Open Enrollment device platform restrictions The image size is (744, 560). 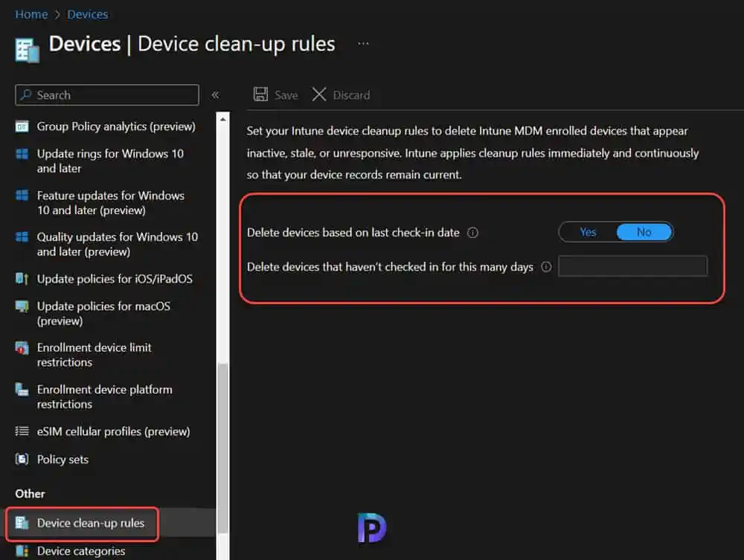point(104,396)
